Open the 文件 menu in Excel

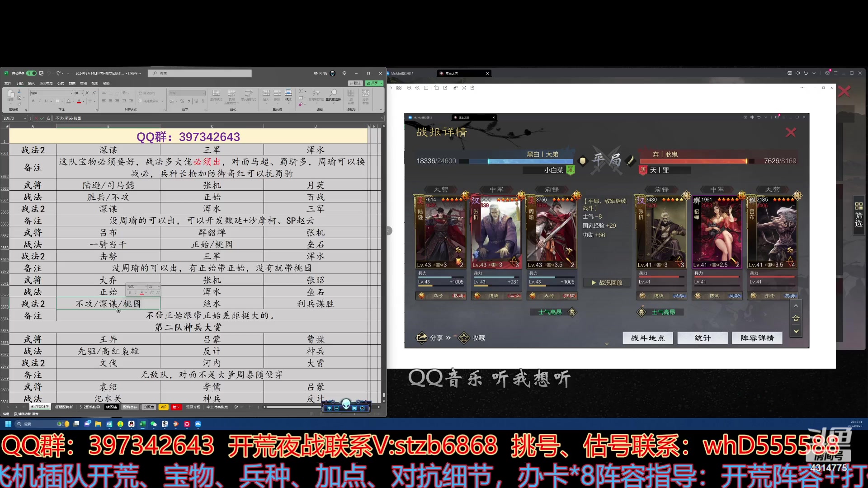(8, 84)
